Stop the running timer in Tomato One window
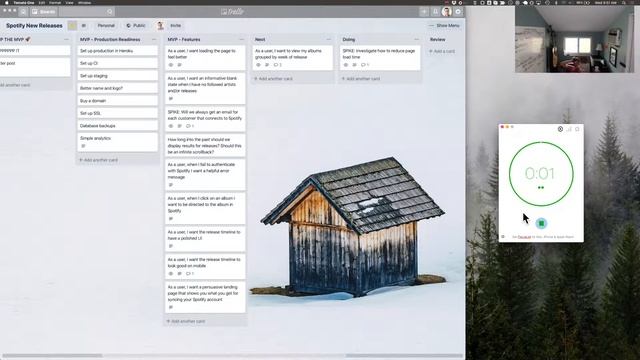640x360 pixels. click(x=541, y=223)
